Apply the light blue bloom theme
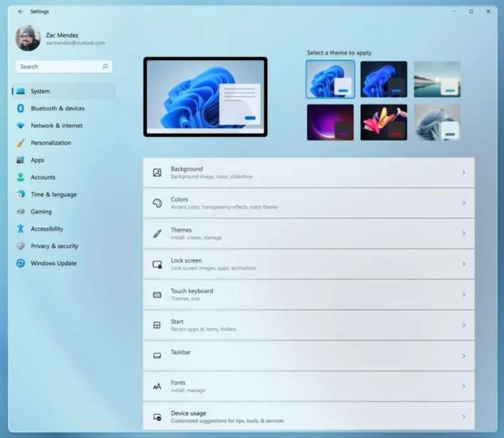 pyautogui.click(x=330, y=79)
